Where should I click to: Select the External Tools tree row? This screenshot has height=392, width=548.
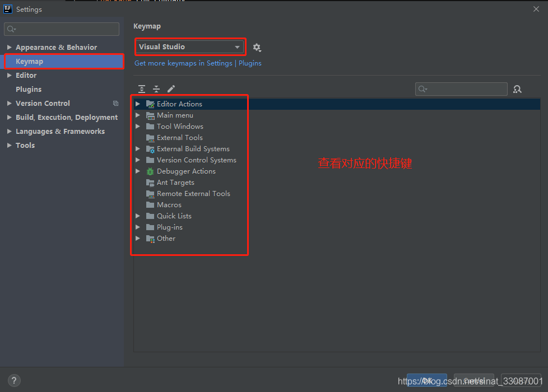click(337, 138)
